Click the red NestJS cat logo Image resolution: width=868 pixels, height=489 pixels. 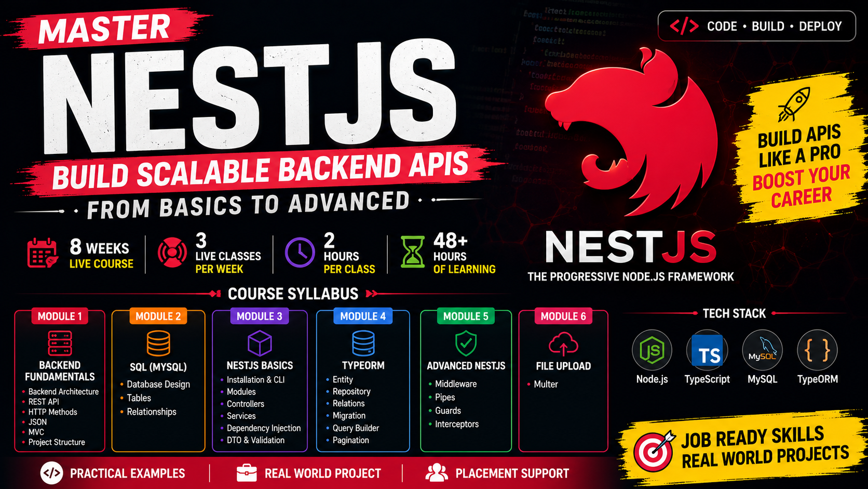tap(632, 131)
